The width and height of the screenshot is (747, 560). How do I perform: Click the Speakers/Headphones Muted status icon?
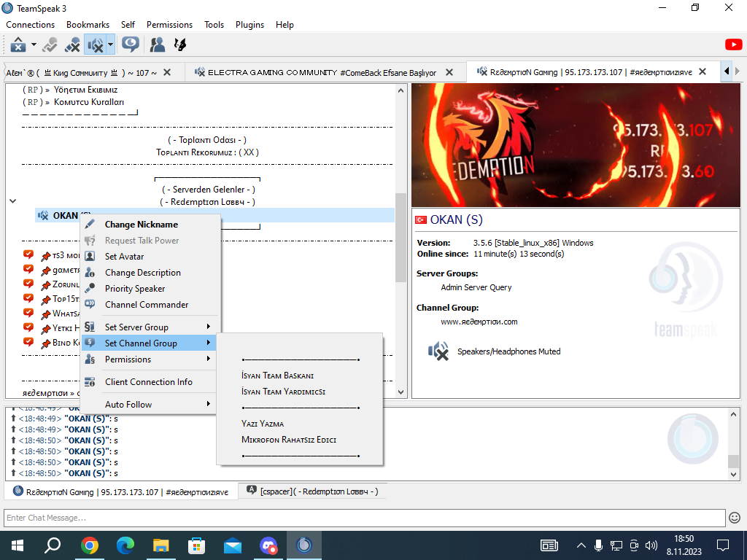(438, 351)
